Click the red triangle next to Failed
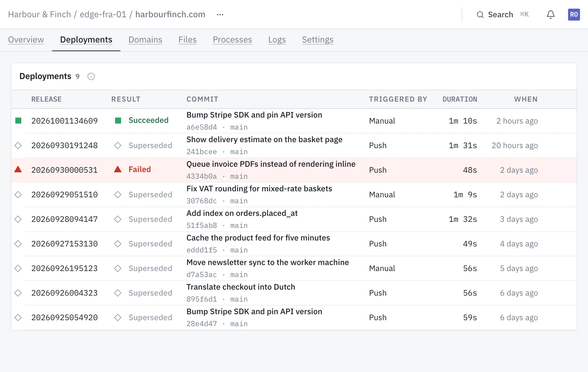Screen dimensions: 588x372 point(118,169)
